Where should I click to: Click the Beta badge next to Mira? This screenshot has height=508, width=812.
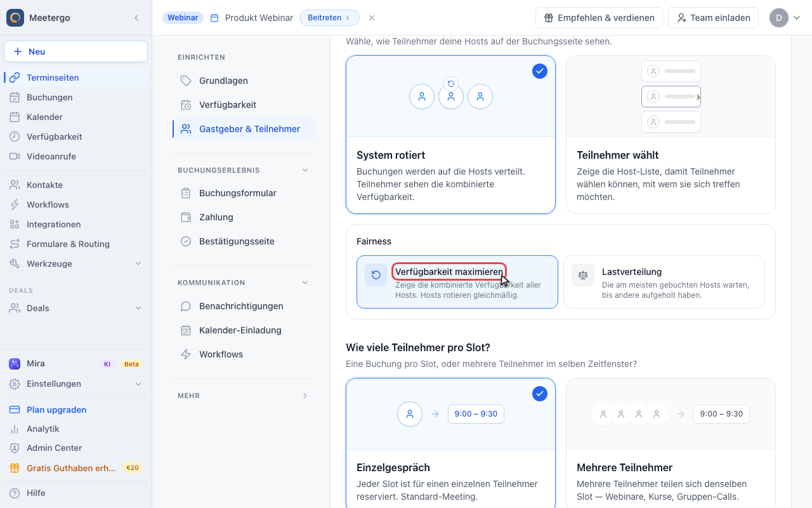[131, 364]
